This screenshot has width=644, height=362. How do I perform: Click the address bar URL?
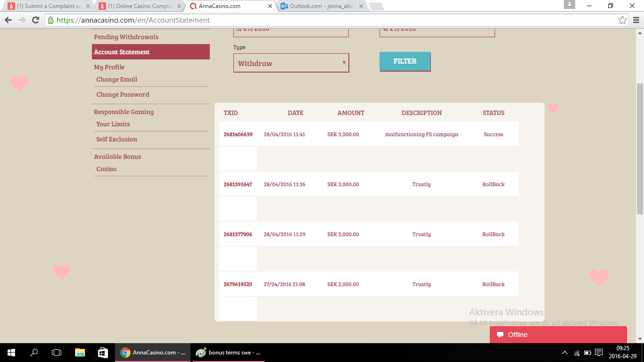click(133, 20)
